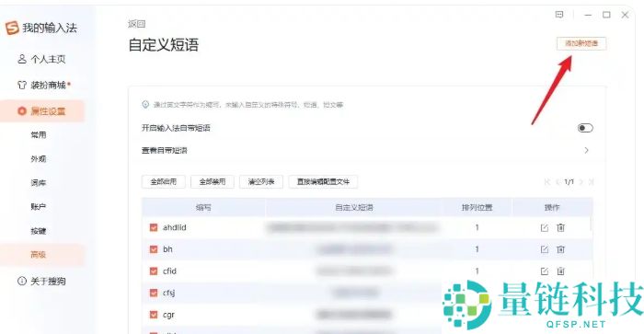The image size is (644, 334).
Task: Uncheck the ahdlid row checkbox
Action: [x=154, y=227]
